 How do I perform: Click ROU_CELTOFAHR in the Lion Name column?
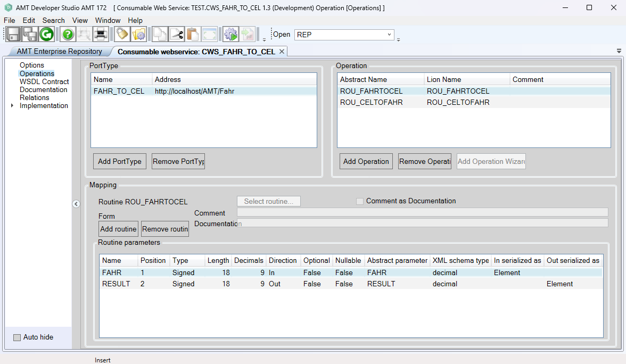click(x=458, y=102)
